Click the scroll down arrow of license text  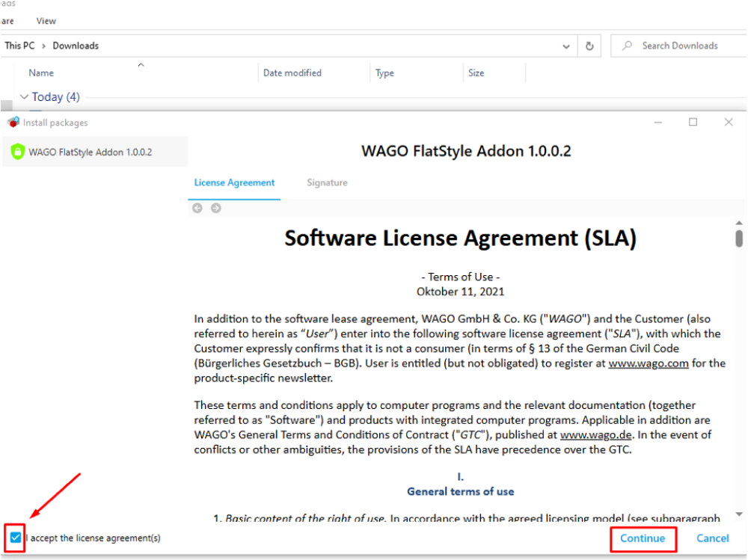click(739, 514)
